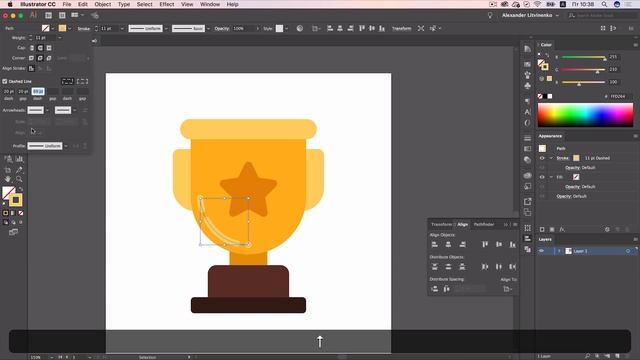640x360 pixels.
Task: Click Horizontal Distribute Left icon
Action: pyautogui.click(x=485, y=267)
